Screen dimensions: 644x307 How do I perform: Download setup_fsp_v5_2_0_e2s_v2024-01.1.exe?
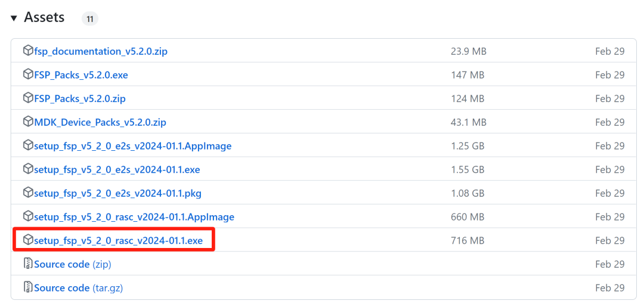117,170
